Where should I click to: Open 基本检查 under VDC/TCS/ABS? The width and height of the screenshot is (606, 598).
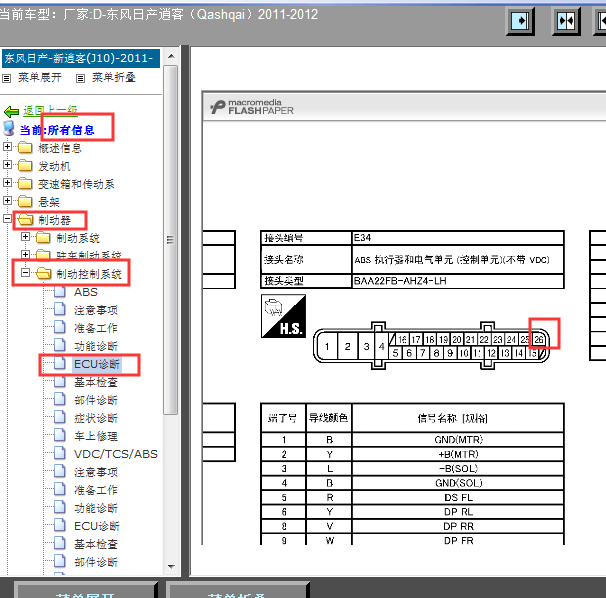(x=96, y=544)
